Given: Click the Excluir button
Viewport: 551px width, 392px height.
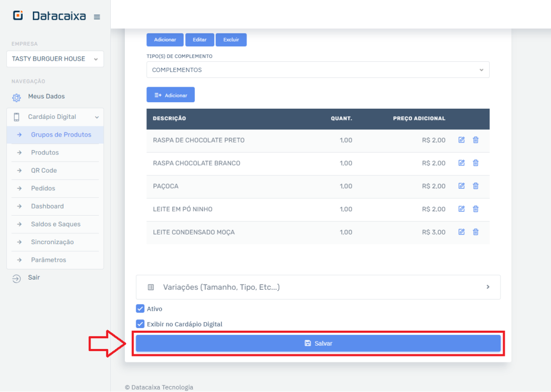Looking at the screenshot, I should 231,39.
